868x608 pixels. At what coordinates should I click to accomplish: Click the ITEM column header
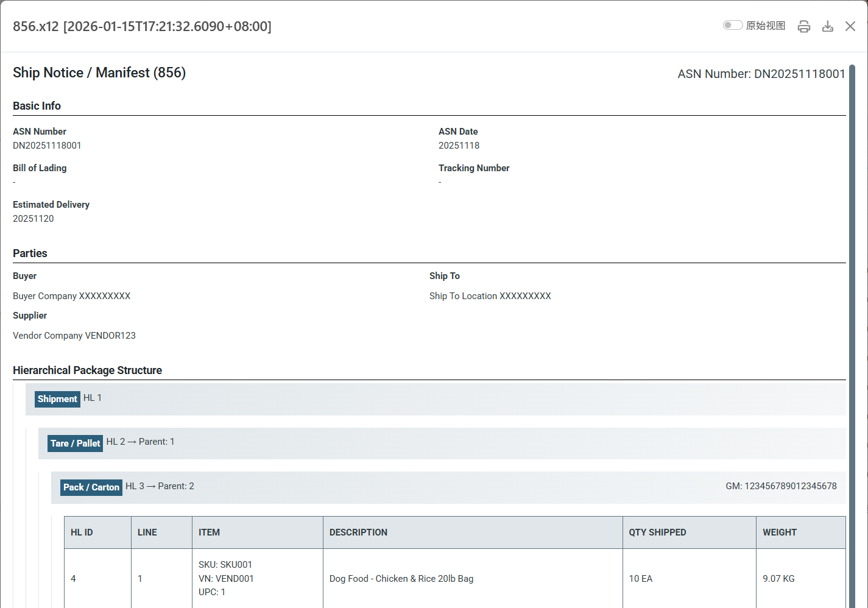point(209,532)
